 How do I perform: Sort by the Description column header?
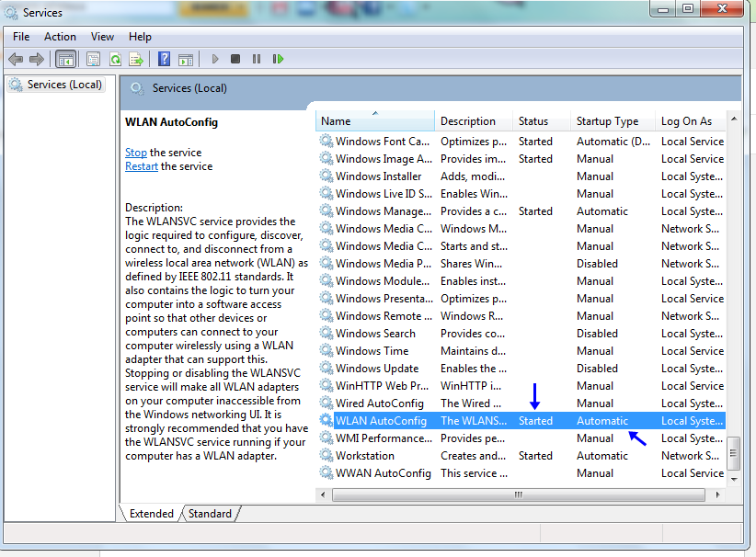(x=474, y=121)
